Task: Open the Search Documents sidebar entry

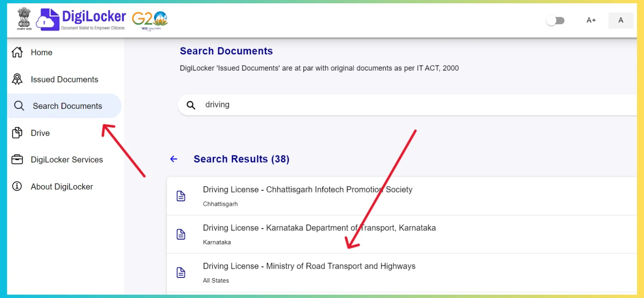Action: click(67, 106)
